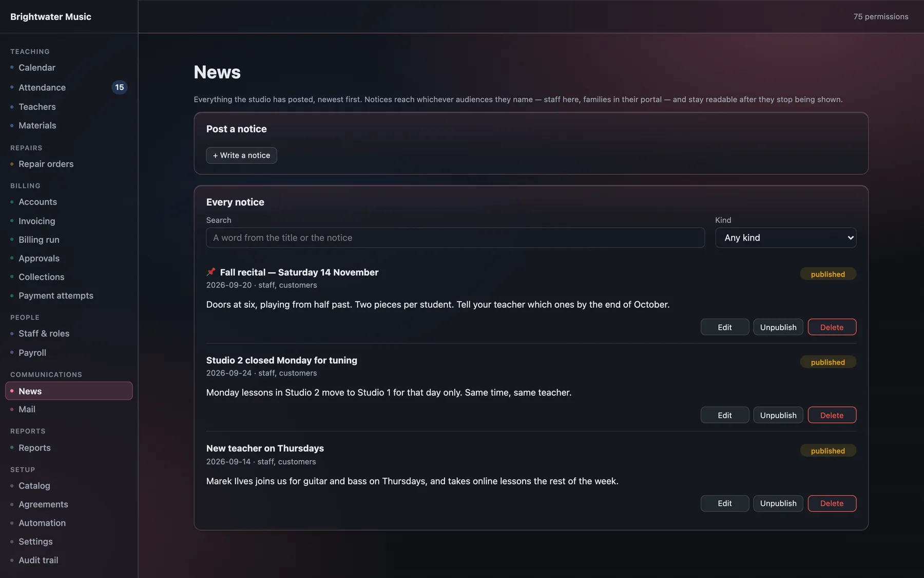Go to Payroll
Image resolution: width=924 pixels, height=578 pixels.
[x=69, y=352]
